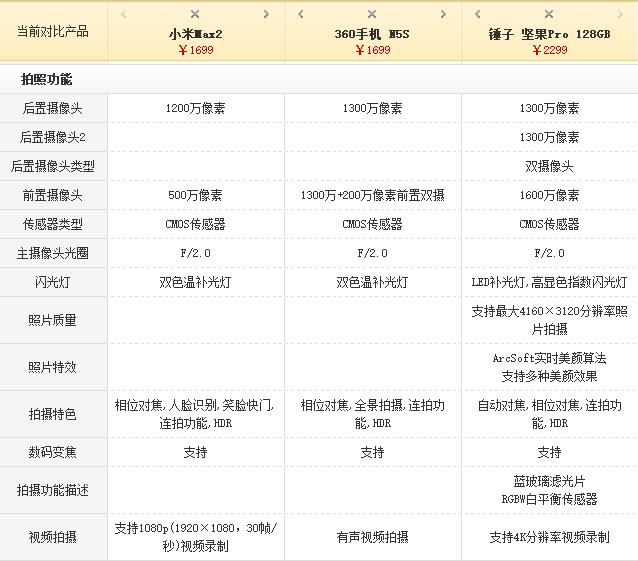Click the ¥1699 price under 360手机 N5S

coord(373,50)
